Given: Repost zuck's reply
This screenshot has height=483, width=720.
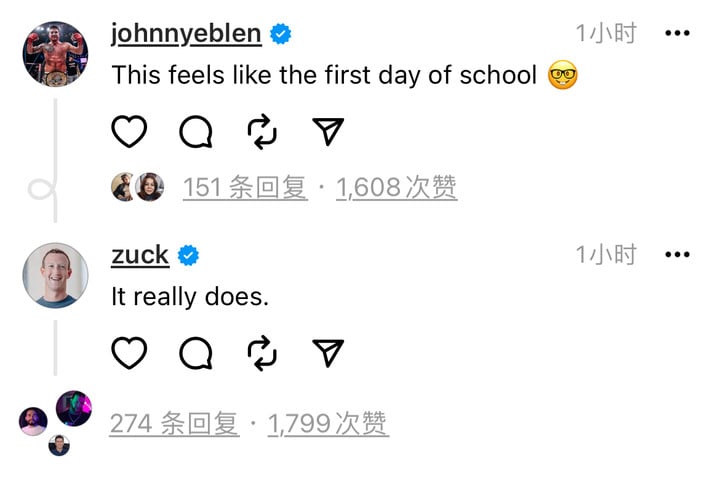Looking at the screenshot, I should point(262,352).
